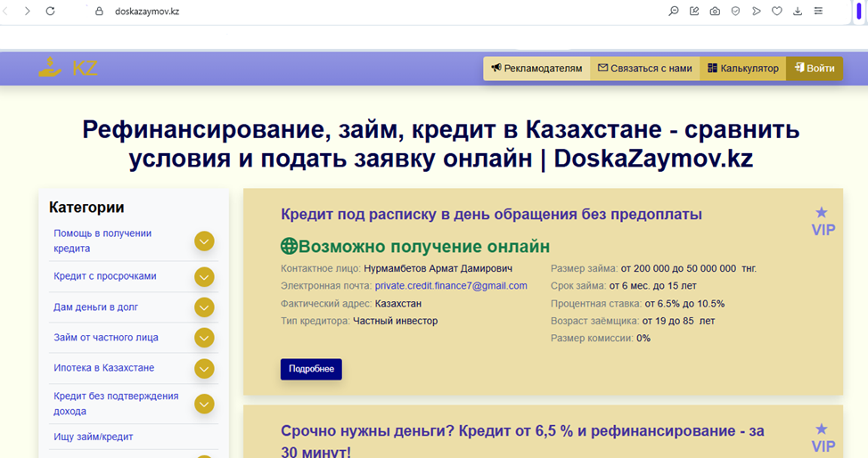Viewport: 868px width, 458px height.
Task: Click loan term от 6 мес. до 15 лет
Action: pyautogui.click(x=652, y=286)
